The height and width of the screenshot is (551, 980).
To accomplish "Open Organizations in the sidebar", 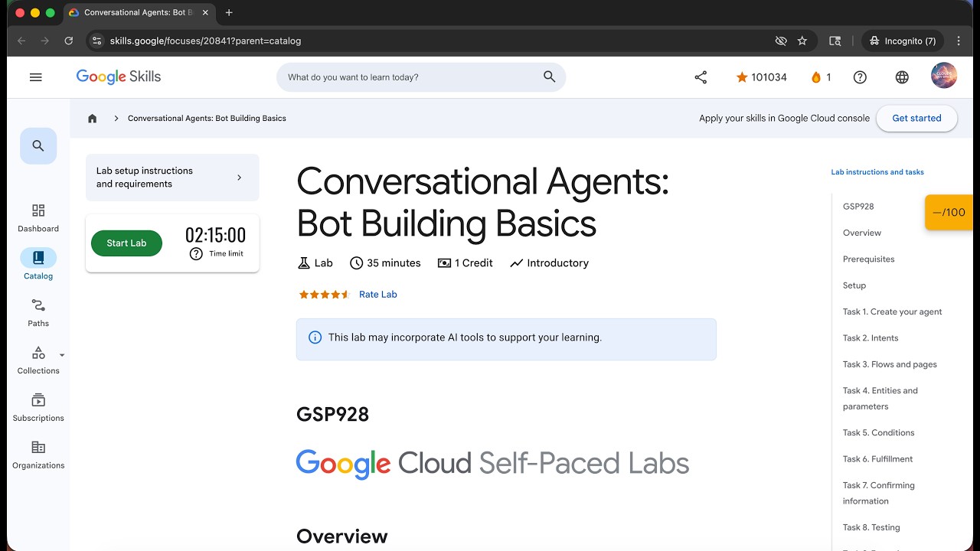I will click(x=38, y=455).
